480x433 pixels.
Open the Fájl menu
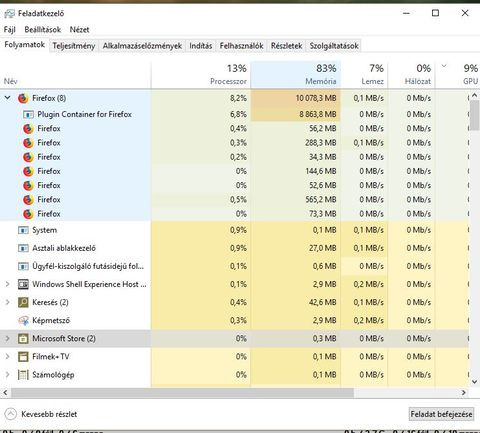tap(10, 30)
